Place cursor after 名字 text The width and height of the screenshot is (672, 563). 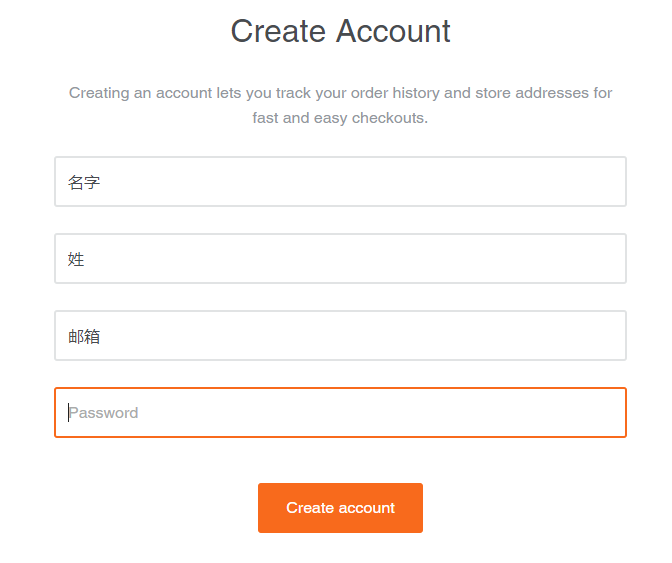(101, 183)
